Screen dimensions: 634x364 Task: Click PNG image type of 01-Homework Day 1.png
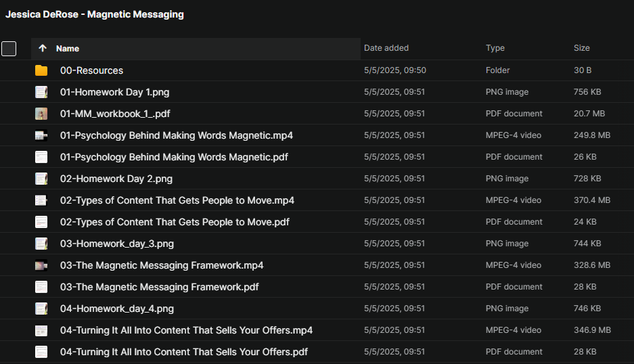[x=507, y=92]
